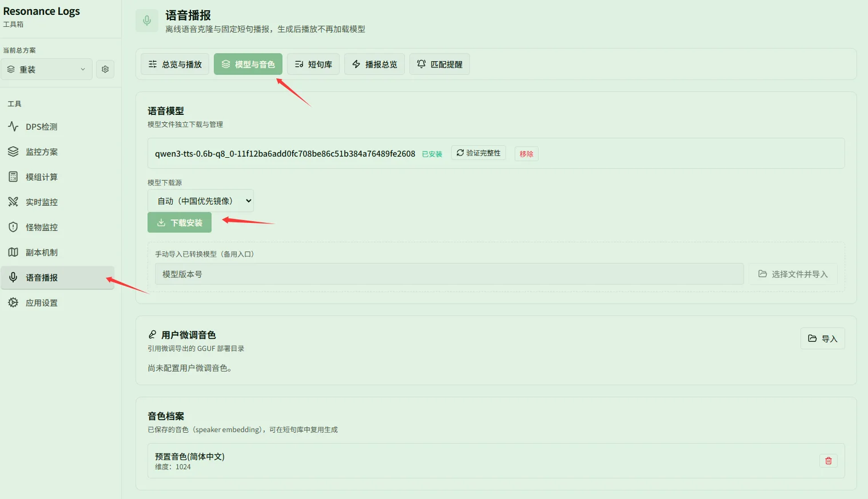The height and width of the screenshot is (499, 868).
Task: Open 模组计算 calculator tool
Action: point(57,177)
